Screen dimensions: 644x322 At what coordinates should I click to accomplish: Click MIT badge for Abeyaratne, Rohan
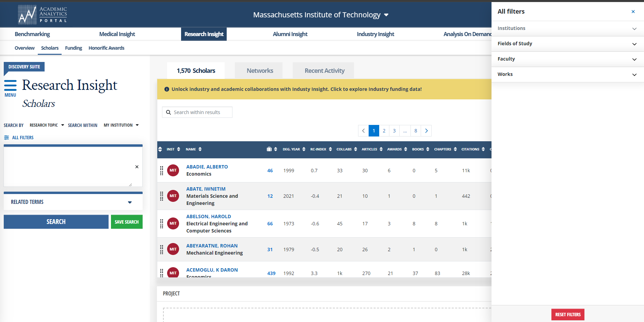coord(173,249)
